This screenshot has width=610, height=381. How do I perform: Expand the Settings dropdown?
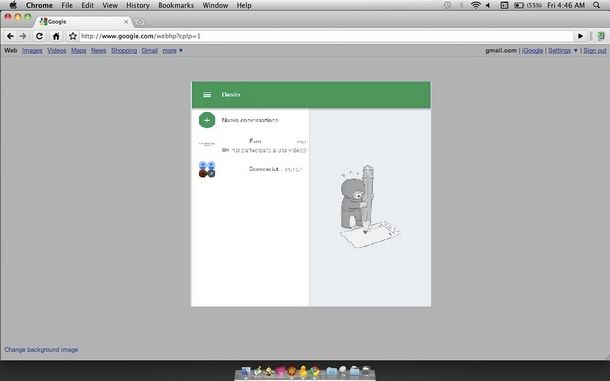[563, 51]
